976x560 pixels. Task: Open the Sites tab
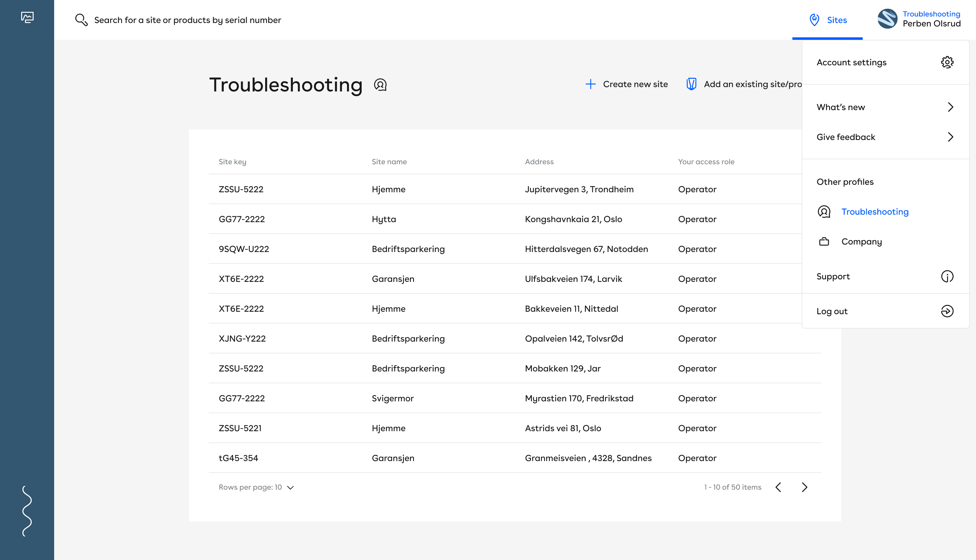click(828, 20)
